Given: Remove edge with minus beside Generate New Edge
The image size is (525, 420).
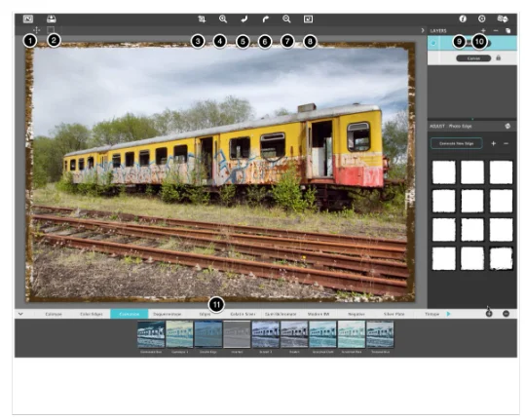Looking at the screenshot, I should pyautogui.click(x=506, y=143).
